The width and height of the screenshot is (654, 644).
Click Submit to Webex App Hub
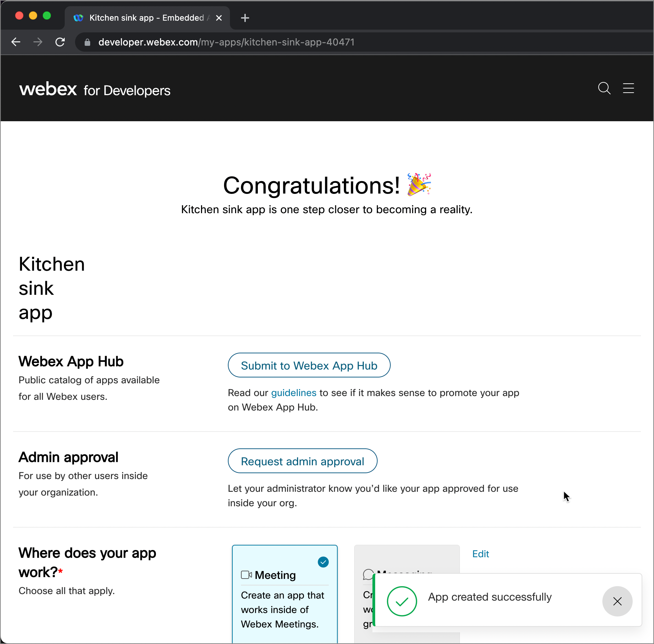(x=309, y=365)
